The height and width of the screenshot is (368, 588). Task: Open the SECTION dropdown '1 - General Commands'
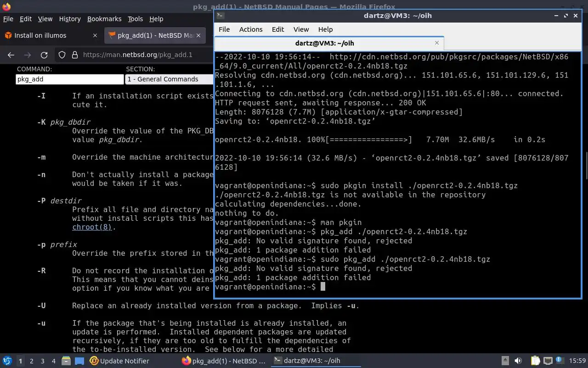pos(169,79)
